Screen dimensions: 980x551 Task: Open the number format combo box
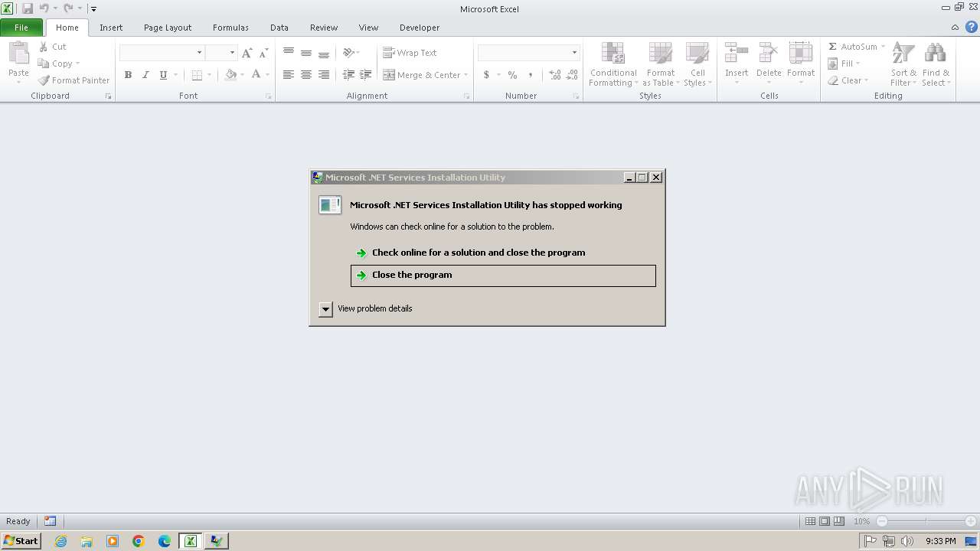(x=528, y=53)
